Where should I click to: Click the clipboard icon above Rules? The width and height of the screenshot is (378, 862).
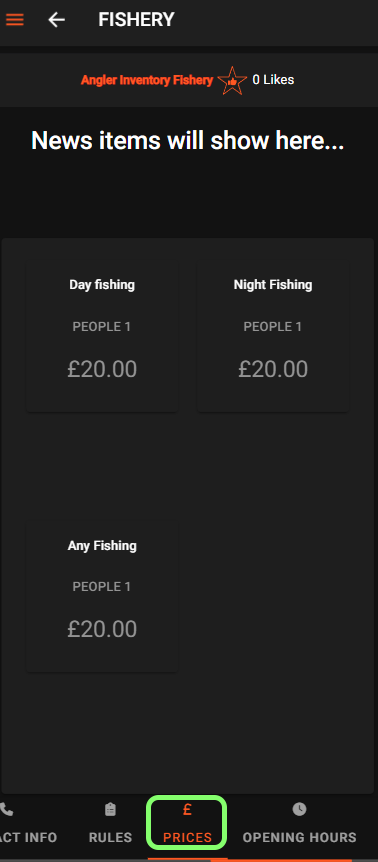[x=110, y=809]
